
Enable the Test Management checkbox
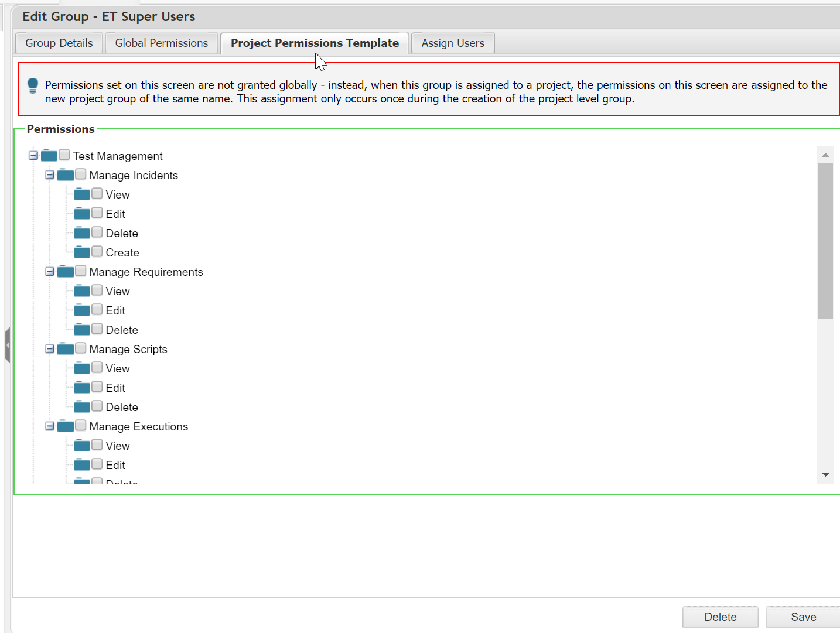[x=64, y=155]
